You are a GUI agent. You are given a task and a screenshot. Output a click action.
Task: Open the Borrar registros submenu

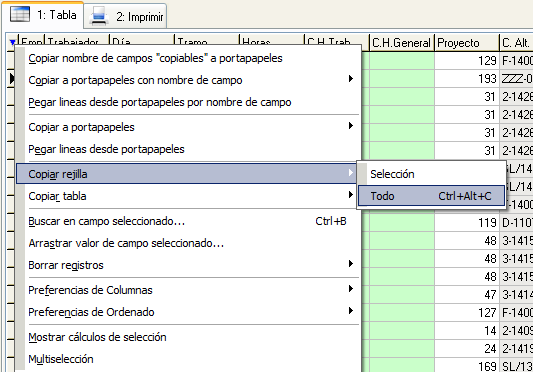pos(189,265)
